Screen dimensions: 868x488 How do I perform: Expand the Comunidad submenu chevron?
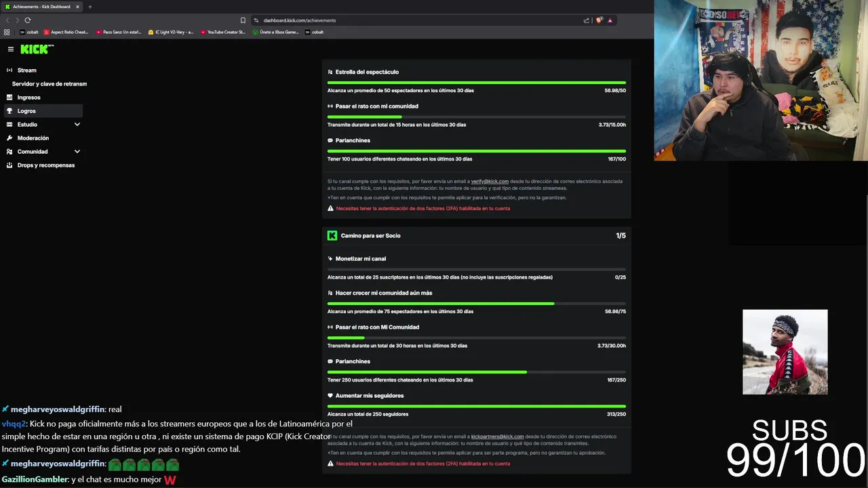coord(77,152)
